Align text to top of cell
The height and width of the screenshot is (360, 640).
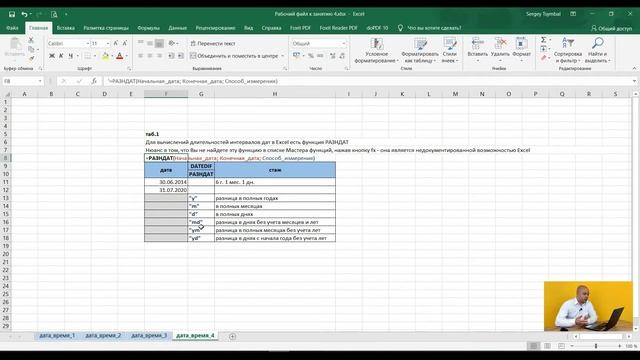click(x=140, y=43)
